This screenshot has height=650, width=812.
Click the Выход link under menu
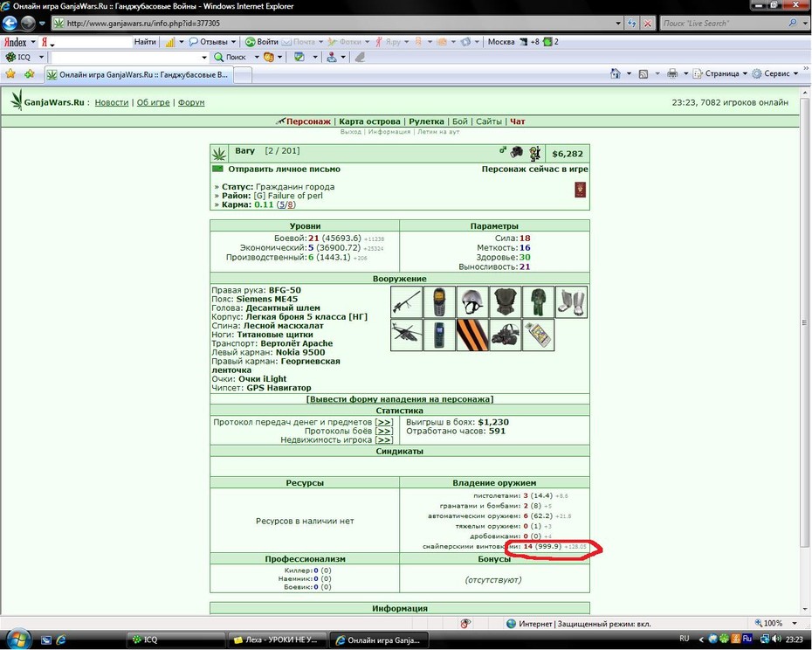click(x=351, y=132)
